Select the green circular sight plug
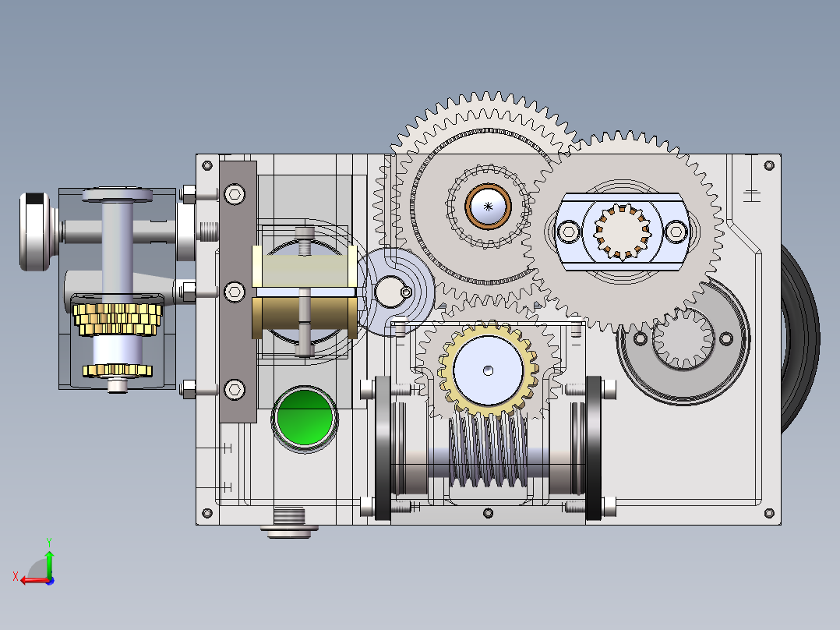Image resolution: width=840 pixels, height=630 pixels. (304, 419)
